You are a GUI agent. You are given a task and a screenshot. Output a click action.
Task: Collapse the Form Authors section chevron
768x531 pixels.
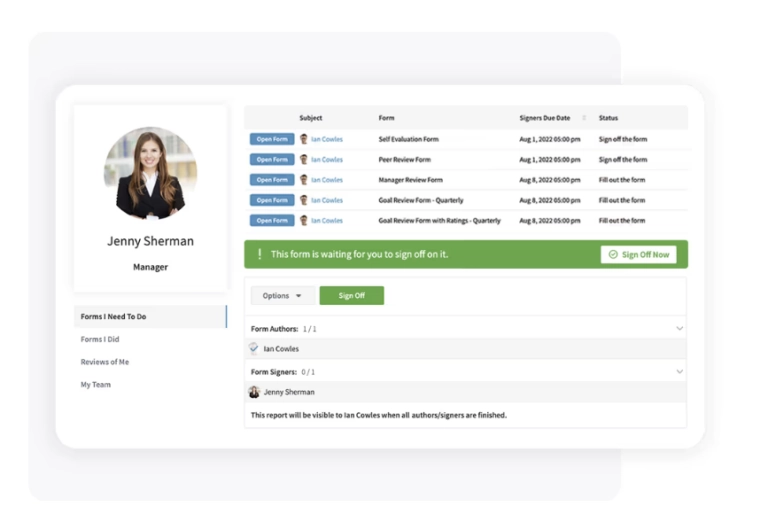point(679,328)
